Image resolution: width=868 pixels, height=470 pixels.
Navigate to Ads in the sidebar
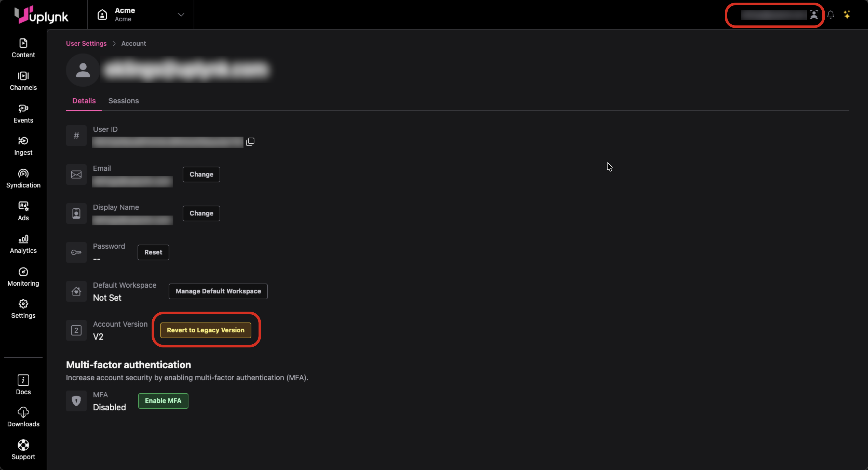[x=23, y=211]
